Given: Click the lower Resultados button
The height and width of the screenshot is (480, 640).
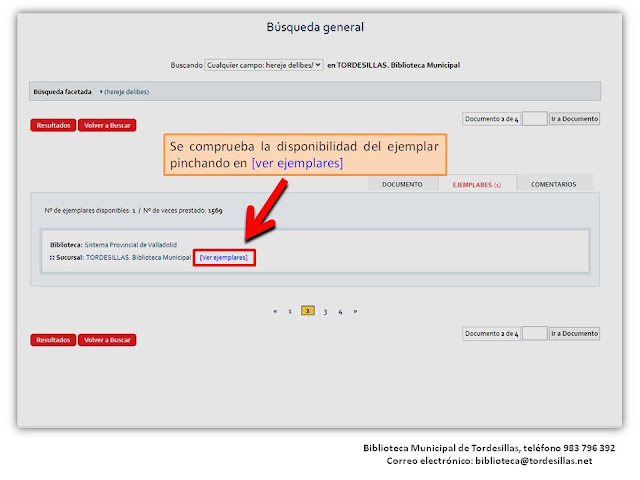Looking at the screenshot, I should [53, 340].
